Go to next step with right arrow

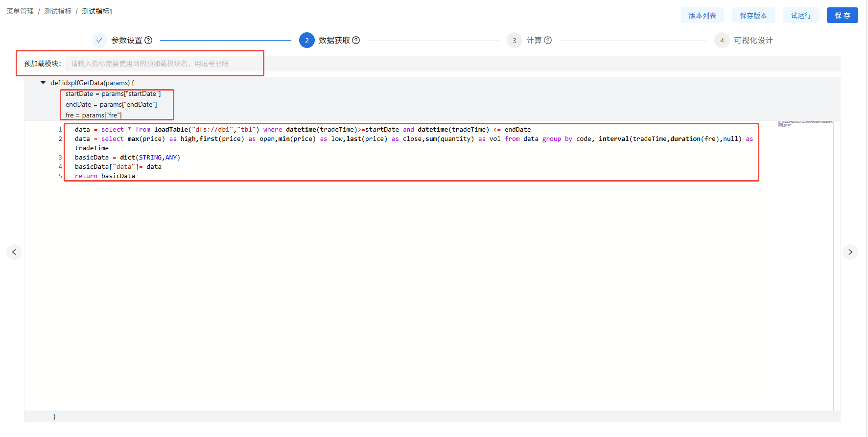point(850,252)
